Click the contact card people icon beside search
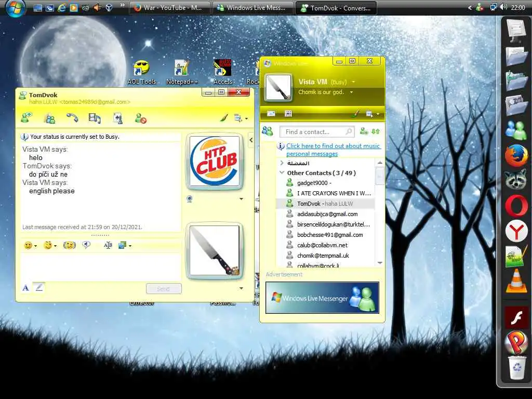Screen dimensions: 532x399 pos(268,131)
